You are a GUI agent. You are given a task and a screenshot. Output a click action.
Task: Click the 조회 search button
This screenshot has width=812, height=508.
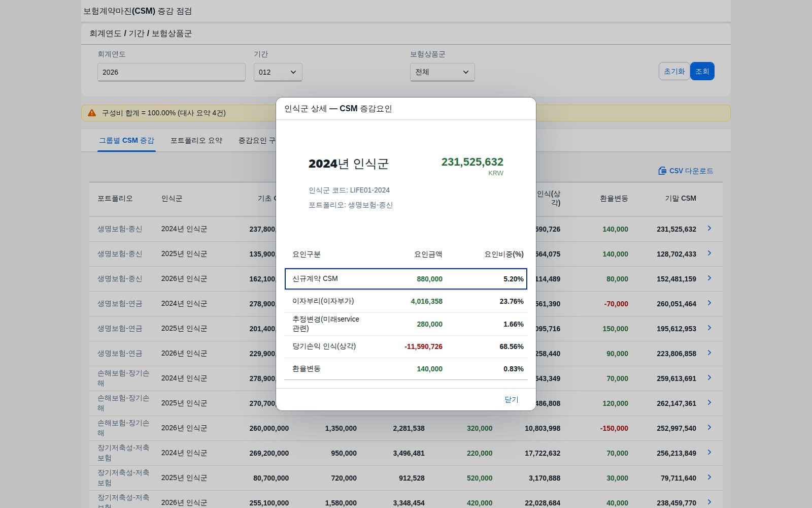click(x=702, y=71)
